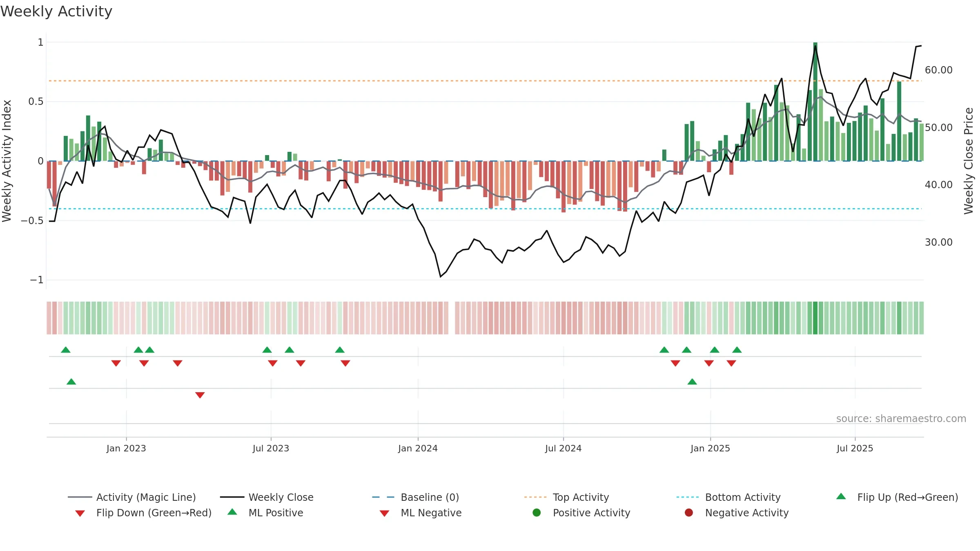
Task: Click the Jul 2023 axis label
Action: click(271, 448)
